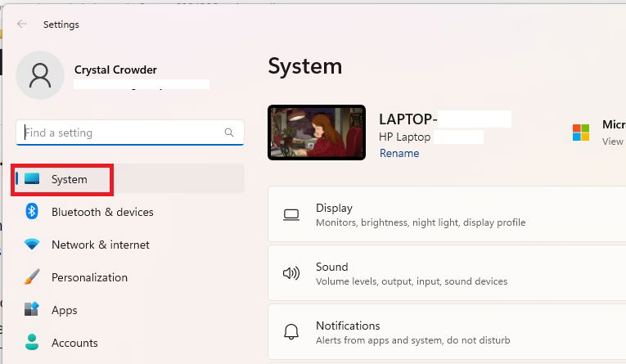626x364 pixels.
Task: Click the LAPTOP device name text
Action: pyautogui.click(x=408, y=119)
